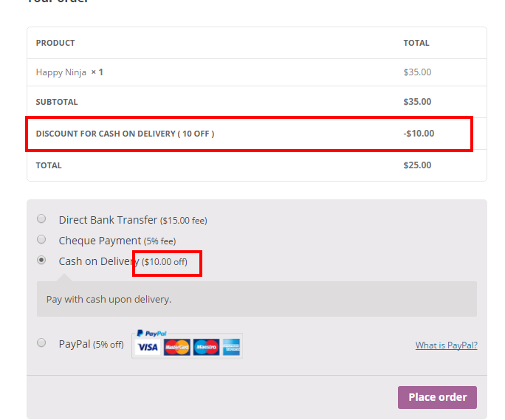Pick the PayPal payment radio button
The width and height of the screenshot is (505, 420).
click(x=41, y=342)
